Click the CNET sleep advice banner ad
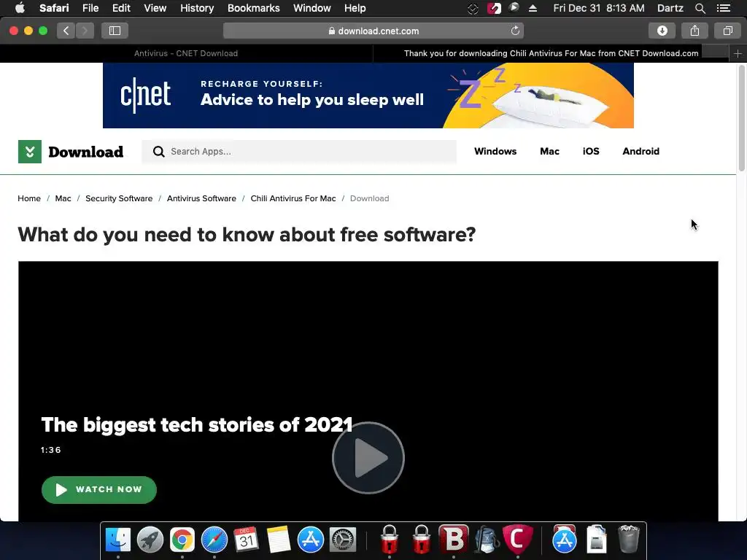747x560 pixels. [x=368, y=96]
